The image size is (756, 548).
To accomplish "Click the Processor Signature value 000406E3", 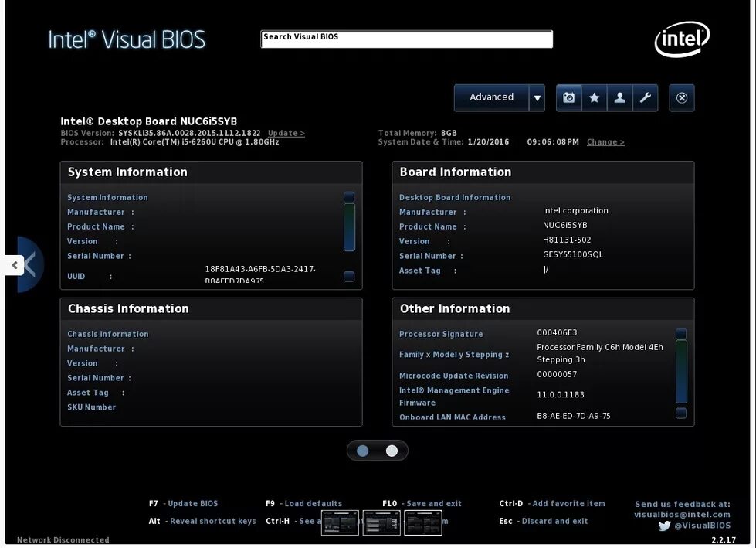I will [557, 333].
